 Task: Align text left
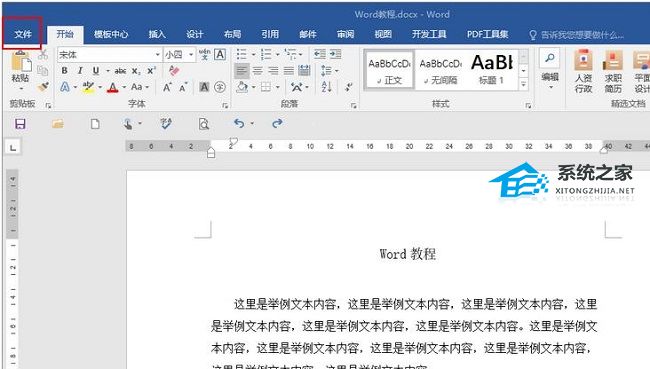242,71
